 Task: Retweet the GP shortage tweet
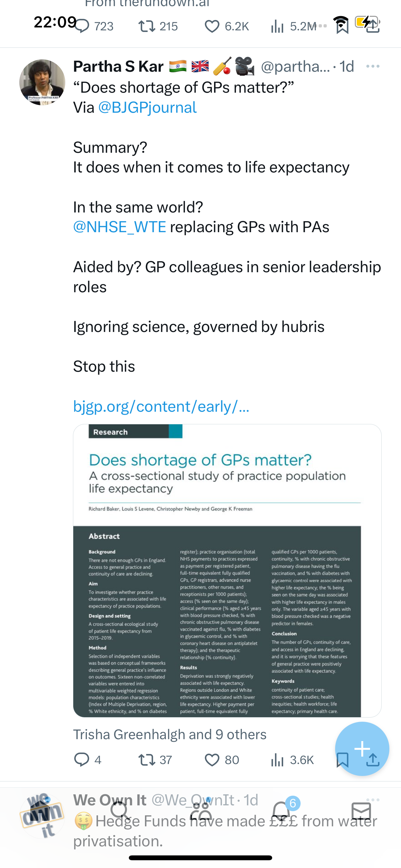click(147, 760)
